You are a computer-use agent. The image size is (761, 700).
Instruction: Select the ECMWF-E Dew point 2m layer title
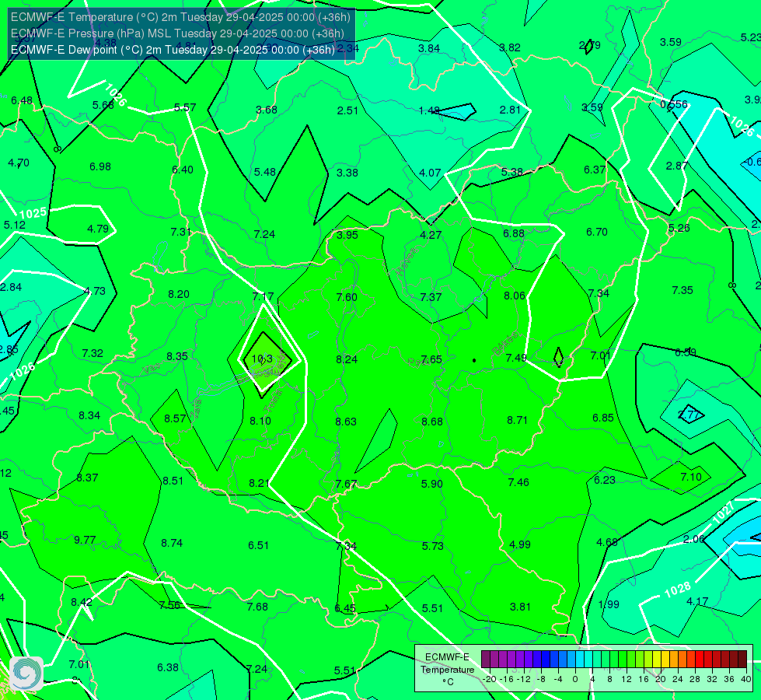point(173,50)
